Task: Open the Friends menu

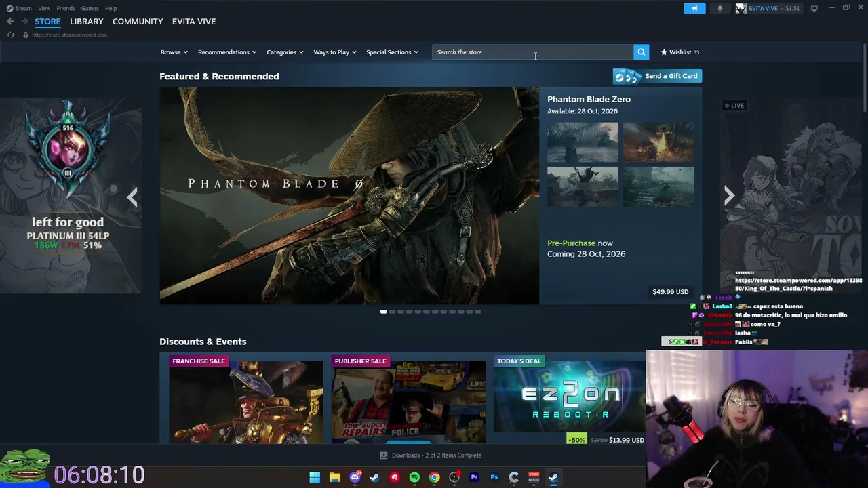Action: click(x=66, y=8)
